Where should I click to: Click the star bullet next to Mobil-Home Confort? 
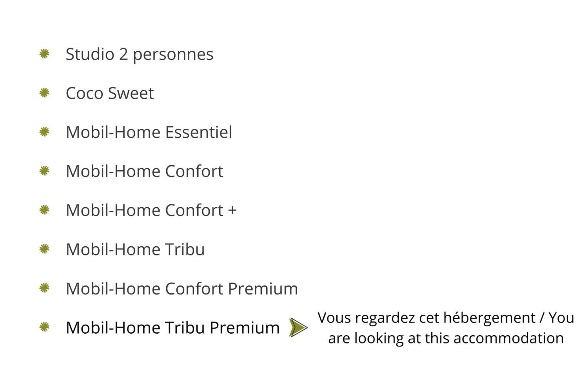coord(44,171)
